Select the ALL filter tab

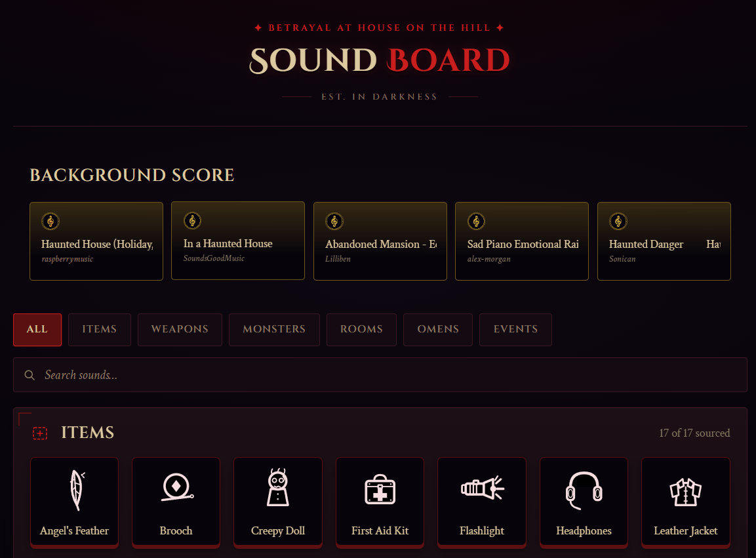[37, 329]
